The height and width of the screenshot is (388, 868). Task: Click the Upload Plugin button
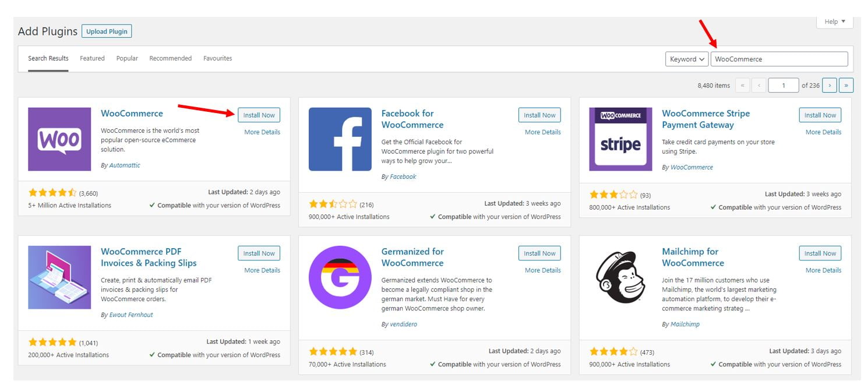(107, 31)
